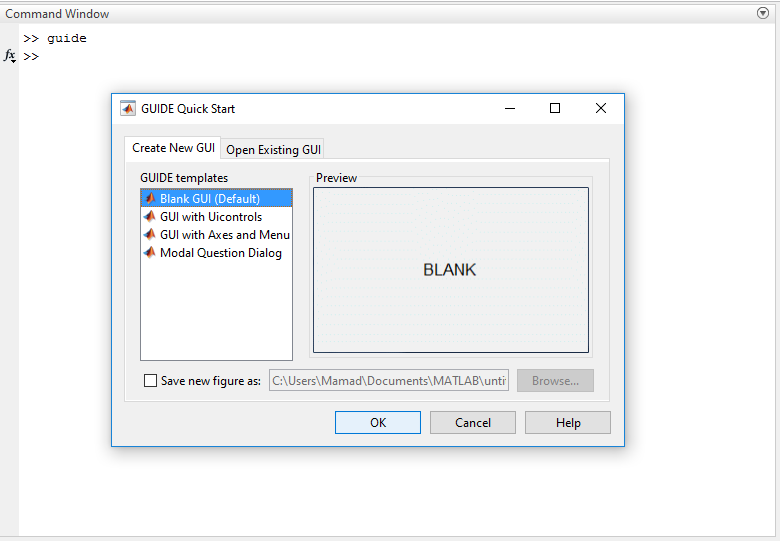Minimize the GUIDE Quick Start dialog

[510, 108]
